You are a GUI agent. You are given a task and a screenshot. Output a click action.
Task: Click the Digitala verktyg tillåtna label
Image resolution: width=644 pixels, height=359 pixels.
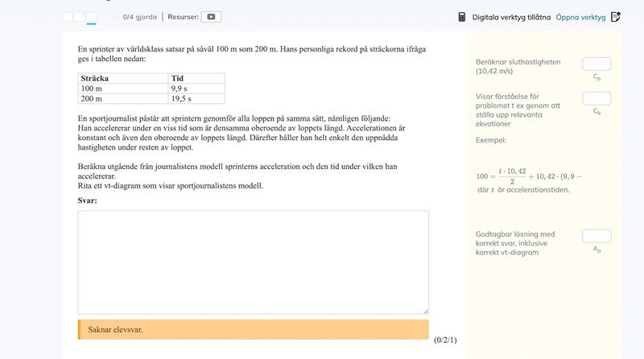(510, 16)
